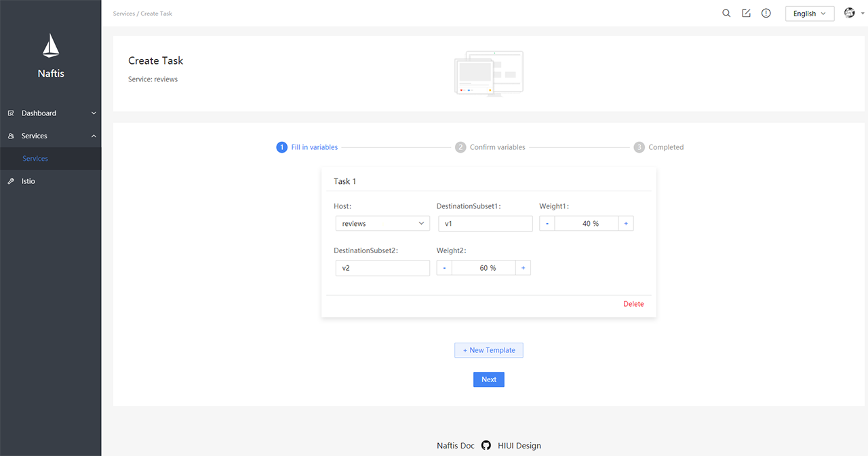Open the info icon in the header
Screen dimensions: 868x456
[766, 13]
